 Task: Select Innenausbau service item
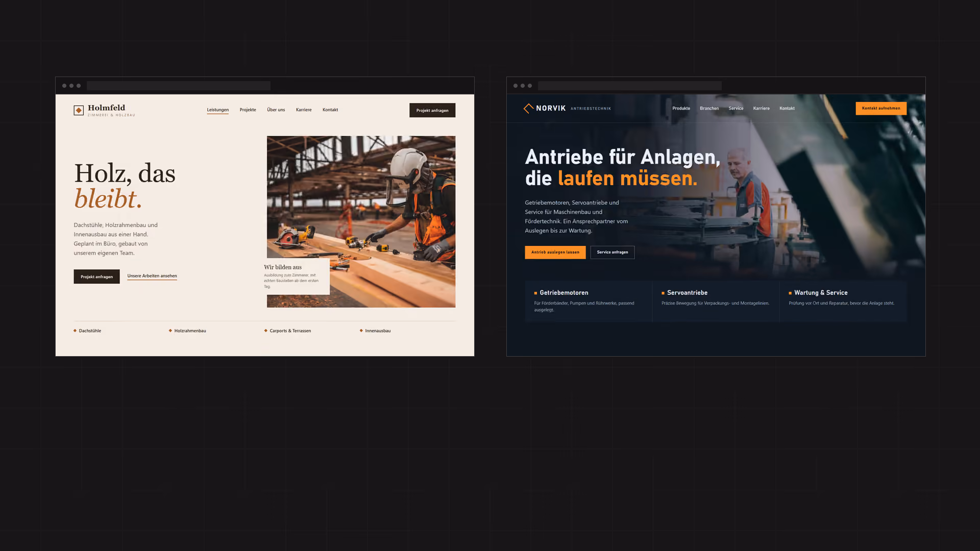[375, 331]
